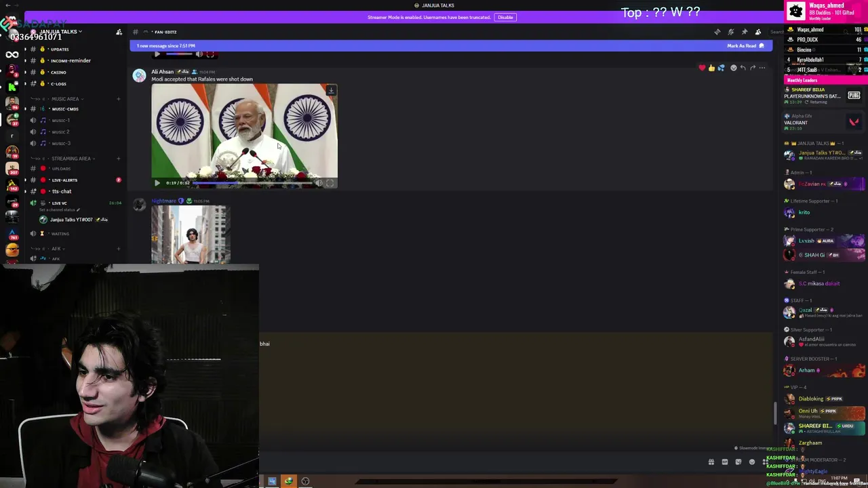Add channel to STREAMING AREA category
The width and height of the screenshot is (868, 488).
pos(118,159)
